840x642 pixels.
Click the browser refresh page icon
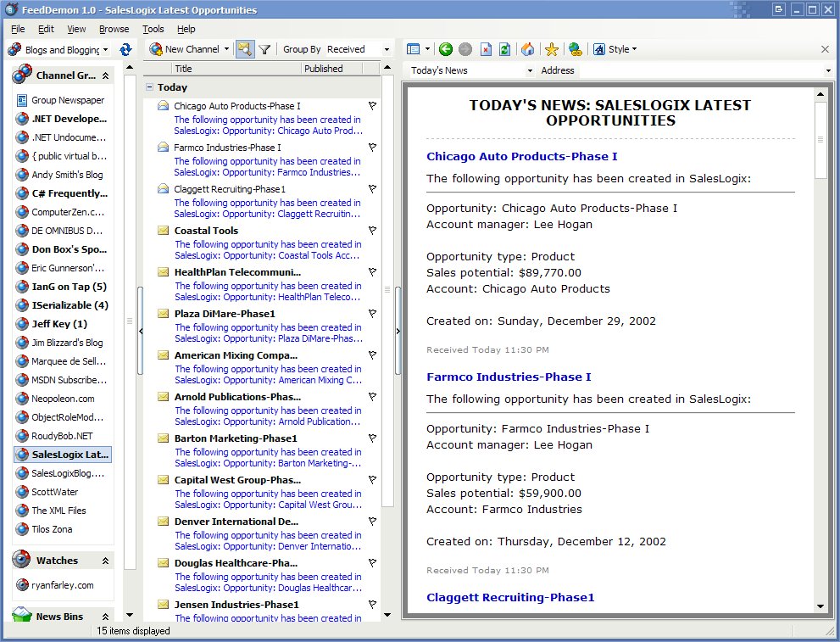click(504, 49)
